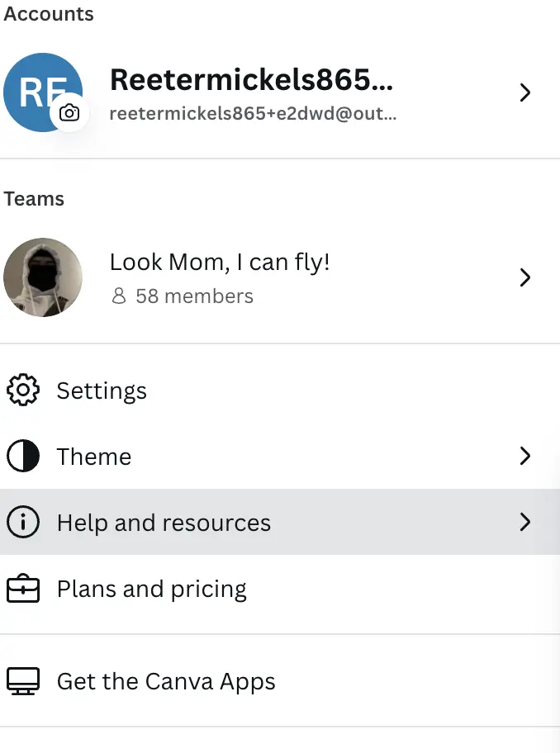Open the Help and resources submenu arrow
This screenshot has width=560, height=753.
pyautogui.click(x=525, y=522)
